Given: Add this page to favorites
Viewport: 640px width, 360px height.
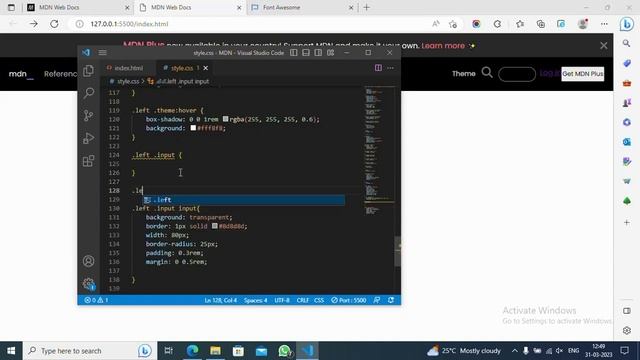Looking at the screenshot, I should 453,24.
